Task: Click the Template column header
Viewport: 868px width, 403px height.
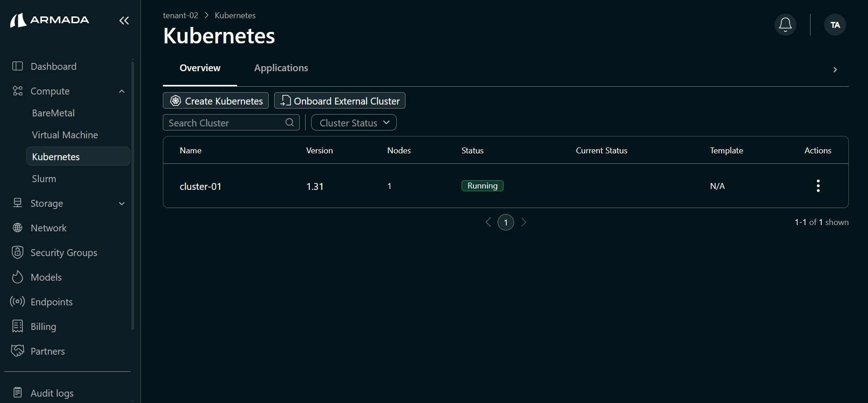Action: point(726,150)
